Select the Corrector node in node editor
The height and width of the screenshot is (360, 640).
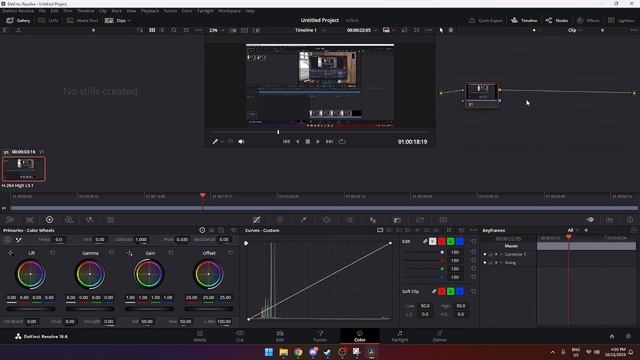click(x=482, y=95)
